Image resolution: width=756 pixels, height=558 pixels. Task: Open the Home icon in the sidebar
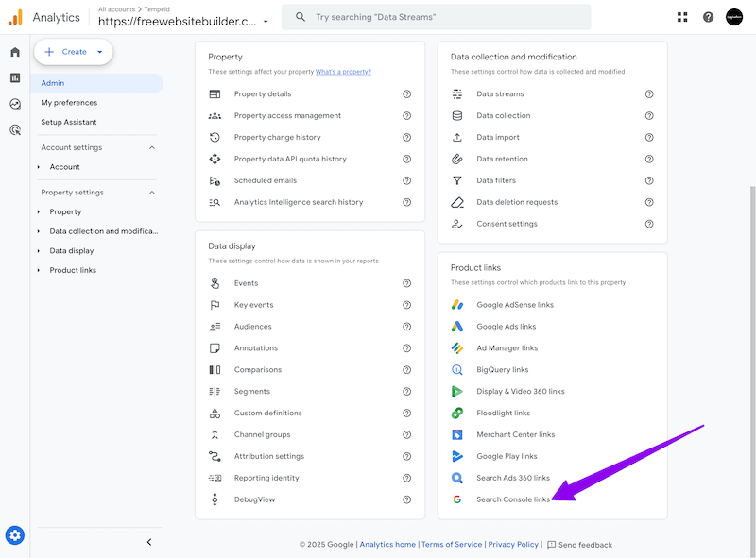15,52
